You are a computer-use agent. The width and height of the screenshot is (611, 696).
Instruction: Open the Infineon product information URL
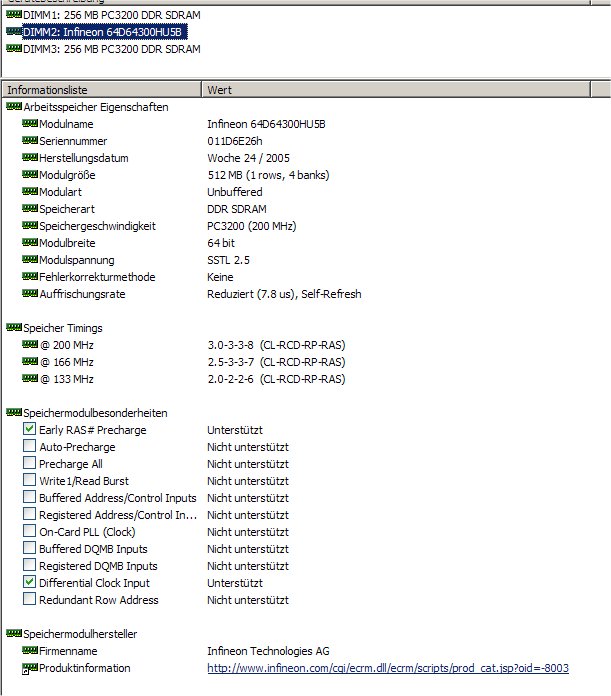[x=388, y=668]
